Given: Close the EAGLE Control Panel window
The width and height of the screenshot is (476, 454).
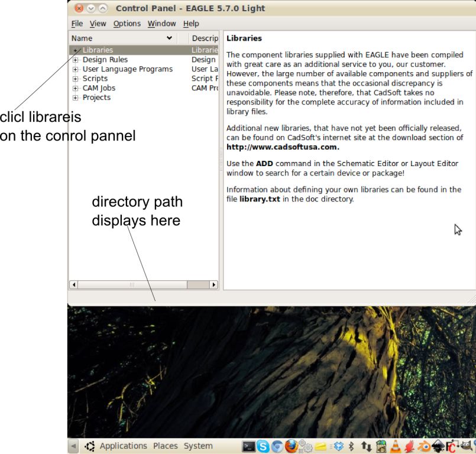Looking at the screenshot, I should pyautogui.click(x=79, y=8).
